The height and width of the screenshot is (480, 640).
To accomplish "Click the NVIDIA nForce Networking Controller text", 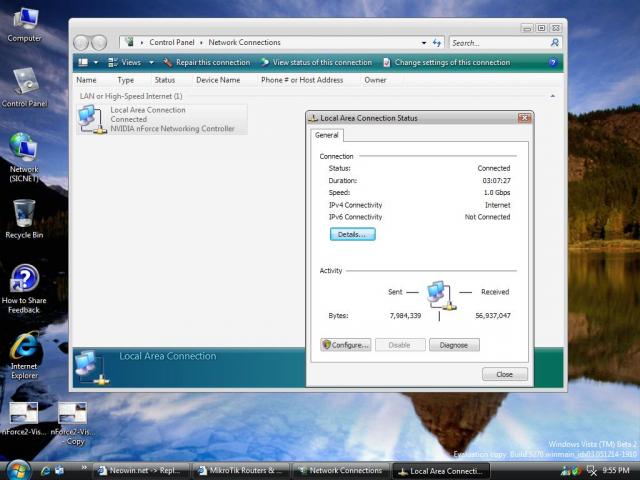I will point(172,129).
